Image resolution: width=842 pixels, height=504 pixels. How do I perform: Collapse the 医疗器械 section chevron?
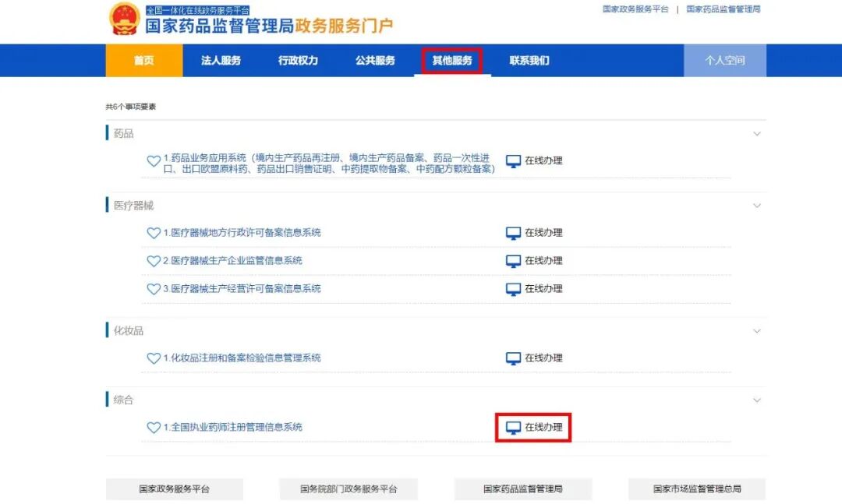756,206
